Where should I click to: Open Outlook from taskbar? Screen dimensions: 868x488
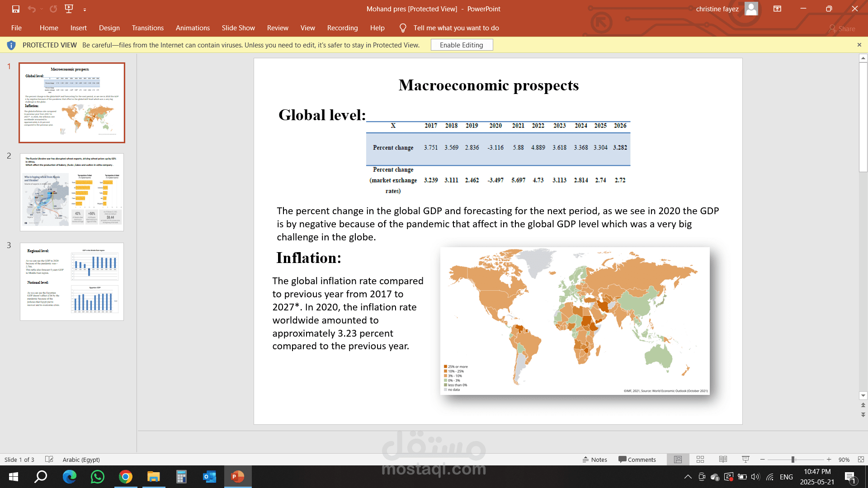(210, 477)
